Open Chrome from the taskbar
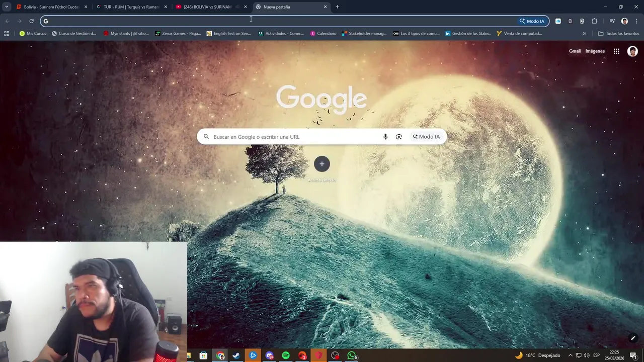 click(220, 355)
